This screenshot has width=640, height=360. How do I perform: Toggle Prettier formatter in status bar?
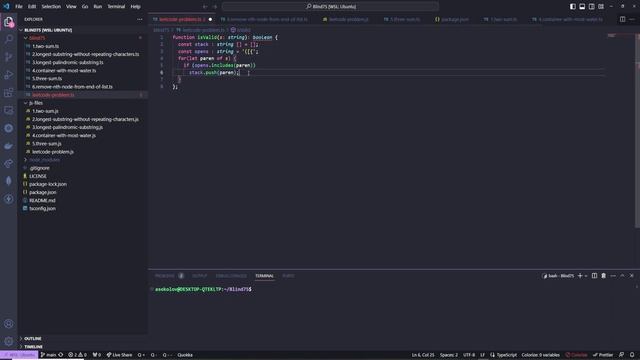pyautogui.click(x=603, y=355)
